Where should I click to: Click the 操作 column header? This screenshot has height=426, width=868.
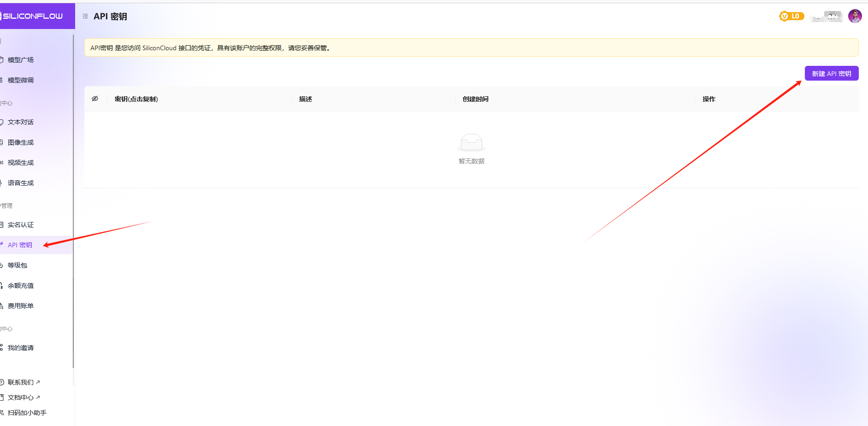pyautogui.click(x=709, y=99)
